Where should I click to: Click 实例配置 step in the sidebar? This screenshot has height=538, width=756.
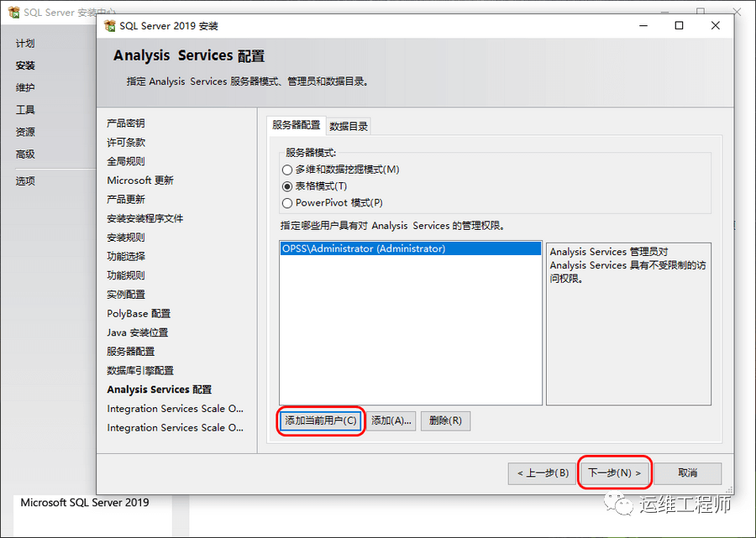(x=126, y=295)
